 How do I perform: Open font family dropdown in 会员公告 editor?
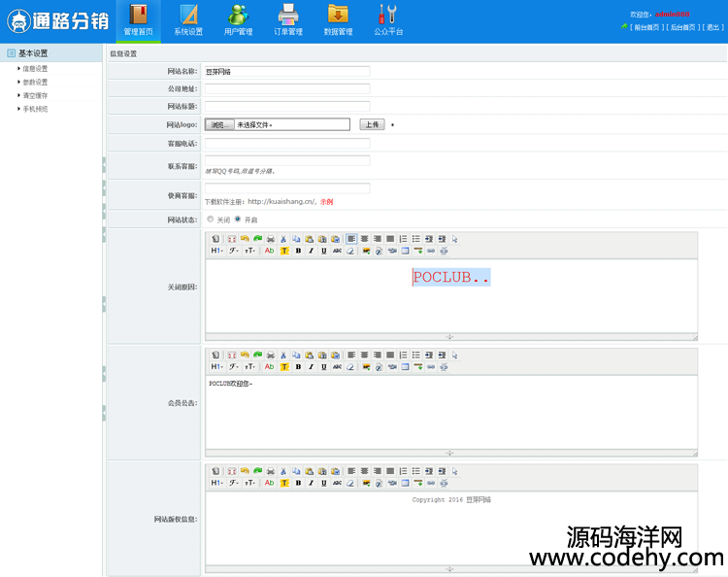pyautogui.click(x=234, y=367)
